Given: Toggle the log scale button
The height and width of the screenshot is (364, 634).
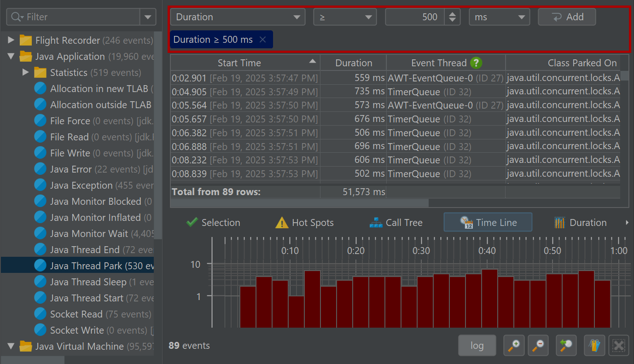Looking at the screenshot, I should click(x=477, y=345).
